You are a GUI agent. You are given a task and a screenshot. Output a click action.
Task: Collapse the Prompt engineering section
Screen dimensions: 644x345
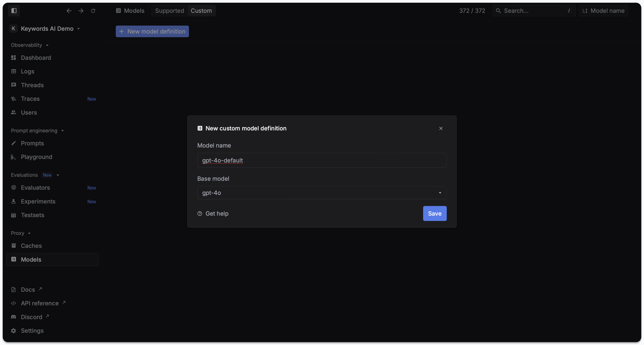pos(37,131)
